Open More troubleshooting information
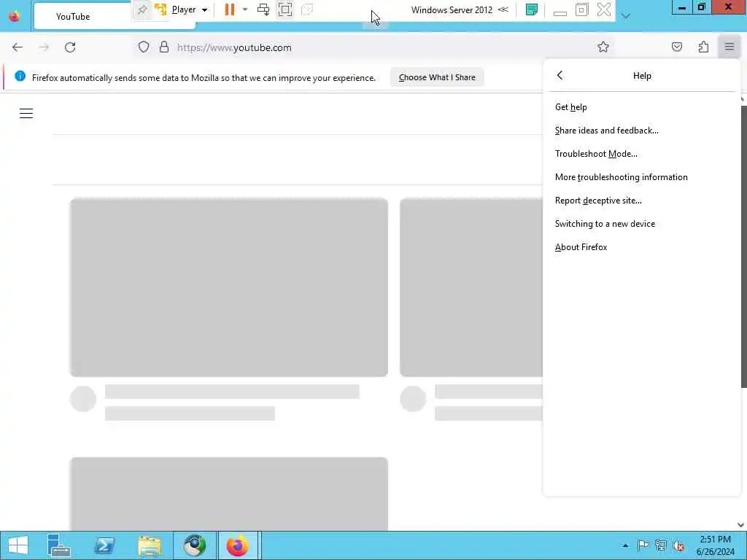The image size is (747, 560). tap(642, 177)
